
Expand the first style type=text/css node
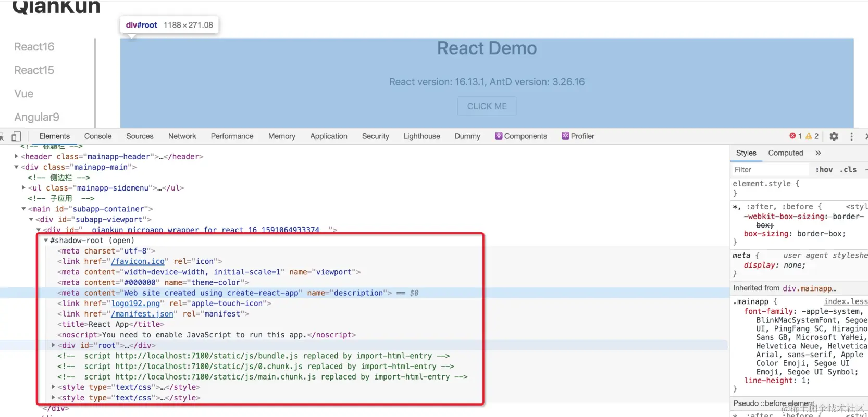click(53, 387)
